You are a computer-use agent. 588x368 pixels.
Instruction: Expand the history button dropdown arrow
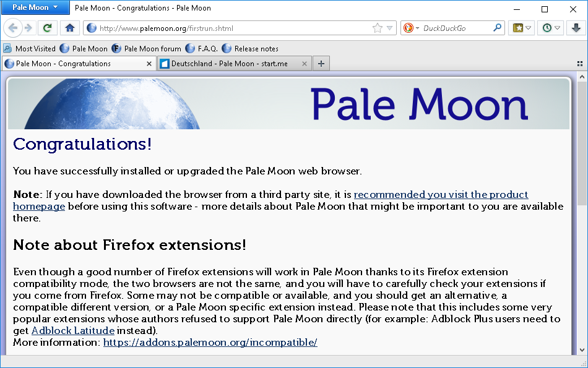click(x=557, y=28)
